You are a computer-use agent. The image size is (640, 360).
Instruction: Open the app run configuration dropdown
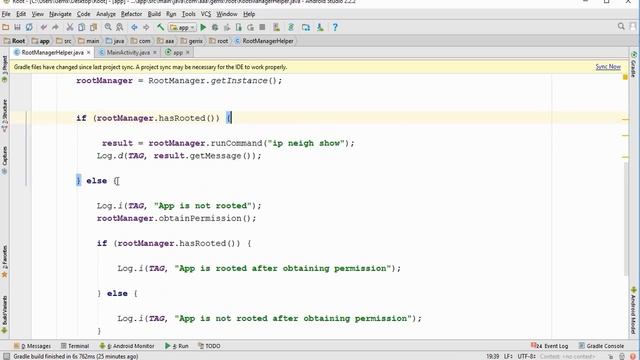pos(183,27)
